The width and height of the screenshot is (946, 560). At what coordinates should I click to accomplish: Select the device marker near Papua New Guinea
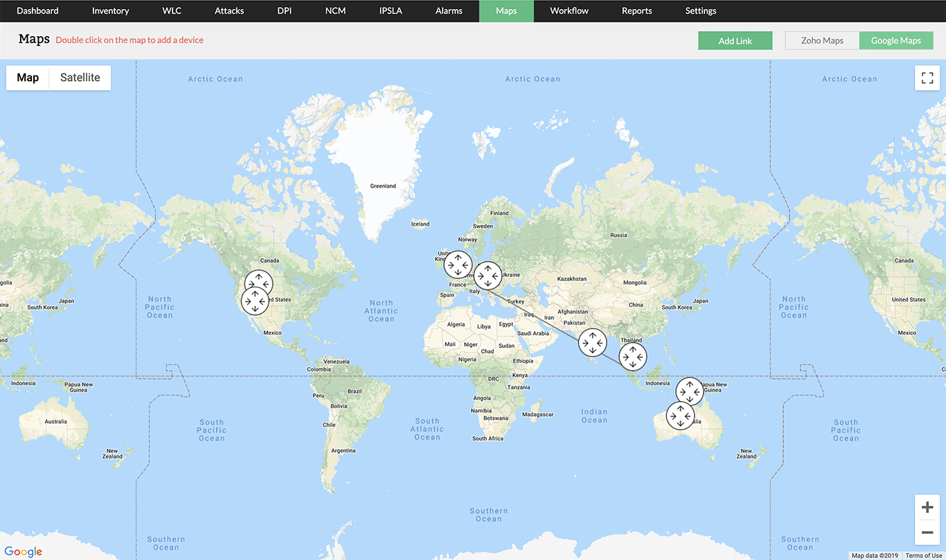click(690, 391)
